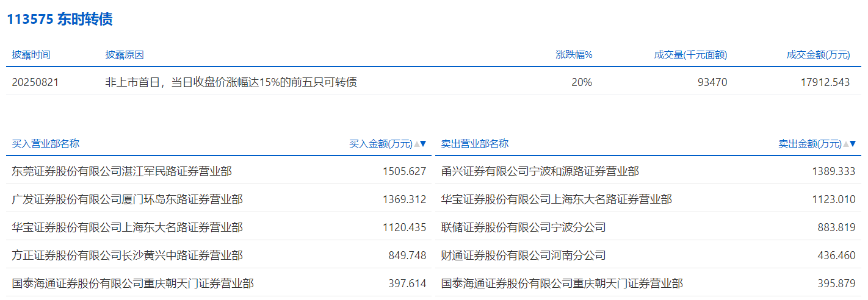Viewport: 868px width, 300px height.
Task: Click the descending sort arrow beside 卖出金额
Action: tap(853, 145)
